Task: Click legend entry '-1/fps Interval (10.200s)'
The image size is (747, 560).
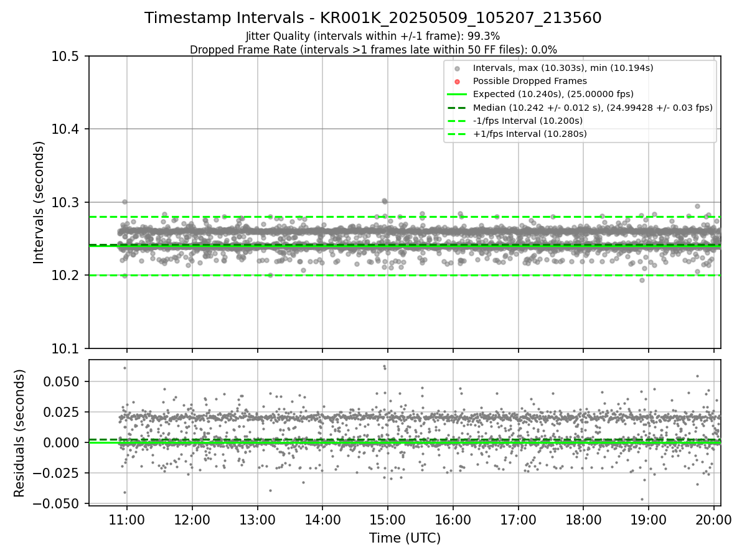Action: pos(527,121)
